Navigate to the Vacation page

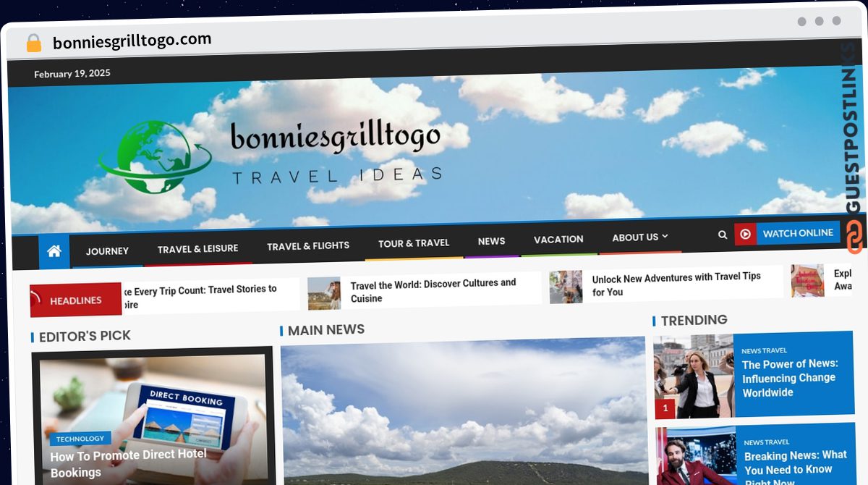click(558, 239)
